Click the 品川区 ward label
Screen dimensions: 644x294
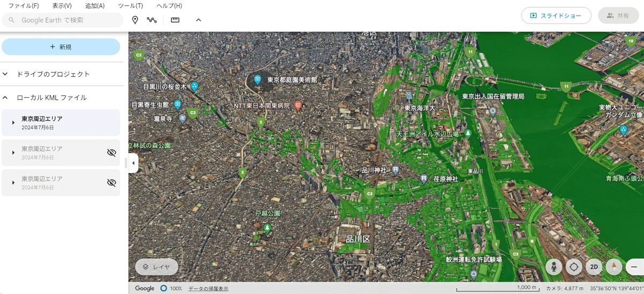tap(358, 239)
